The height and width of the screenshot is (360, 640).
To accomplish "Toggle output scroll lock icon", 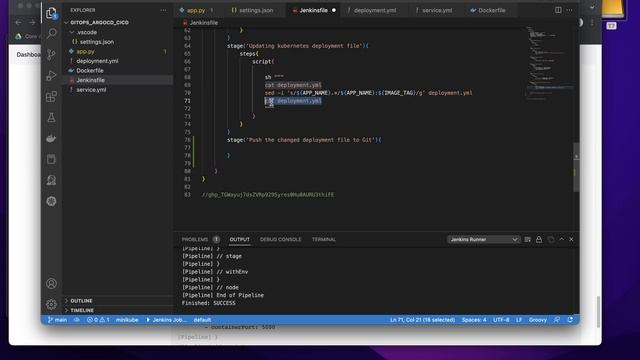I will 539,240.
